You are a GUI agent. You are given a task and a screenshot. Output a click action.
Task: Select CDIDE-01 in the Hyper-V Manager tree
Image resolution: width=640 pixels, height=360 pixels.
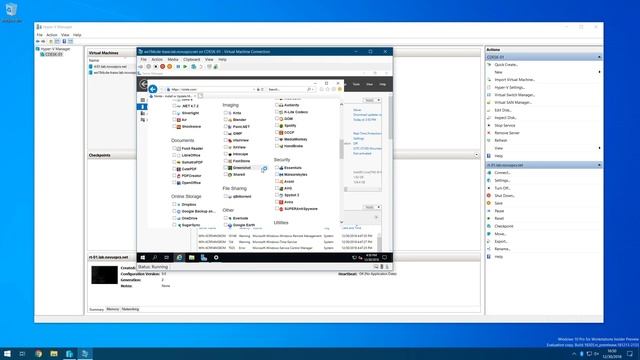(53, 54)
